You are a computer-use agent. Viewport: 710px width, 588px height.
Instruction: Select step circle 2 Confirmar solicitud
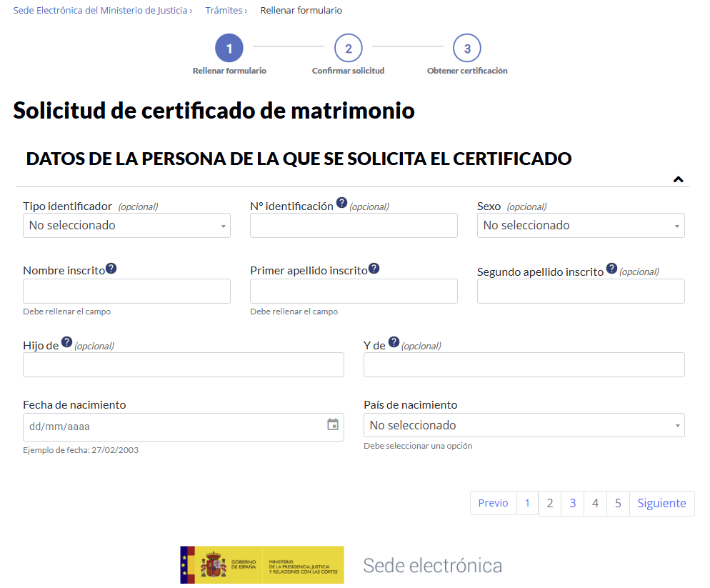click(x=348, y=49)
